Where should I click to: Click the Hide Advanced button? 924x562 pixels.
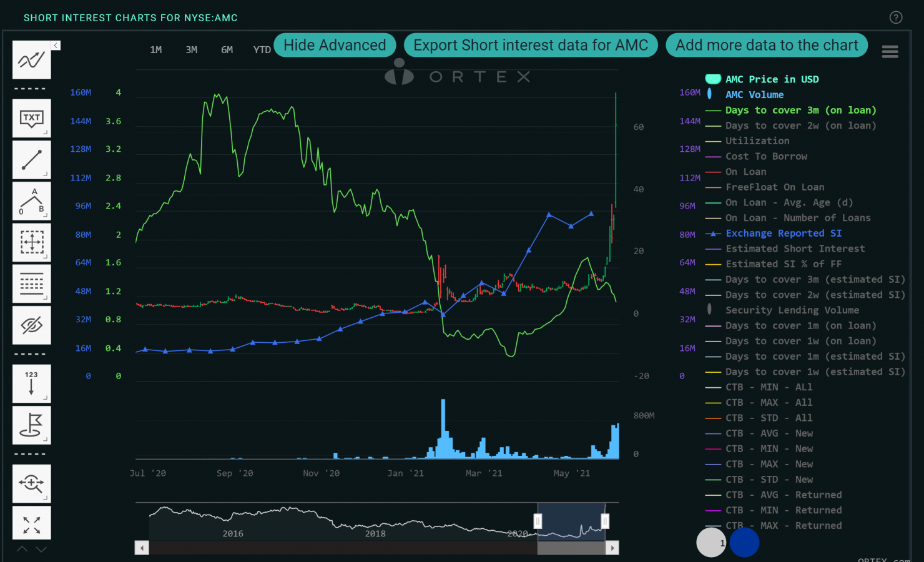(335, 45)
